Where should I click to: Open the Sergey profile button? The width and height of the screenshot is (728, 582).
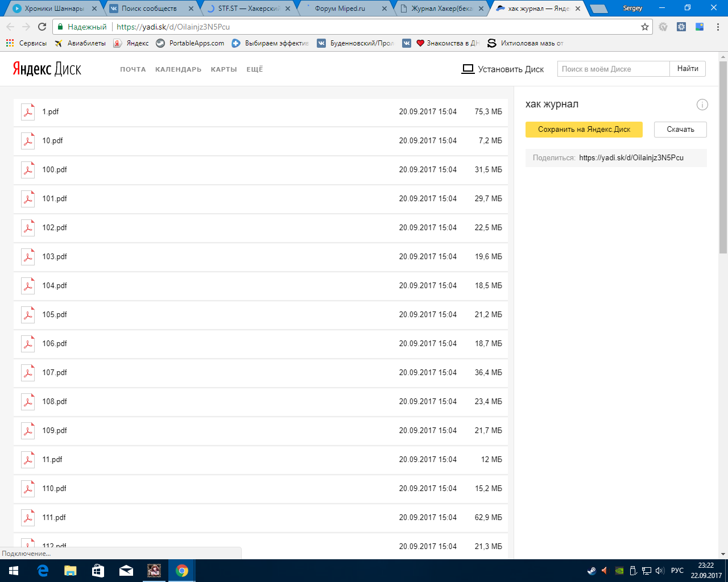click(632, 8)
